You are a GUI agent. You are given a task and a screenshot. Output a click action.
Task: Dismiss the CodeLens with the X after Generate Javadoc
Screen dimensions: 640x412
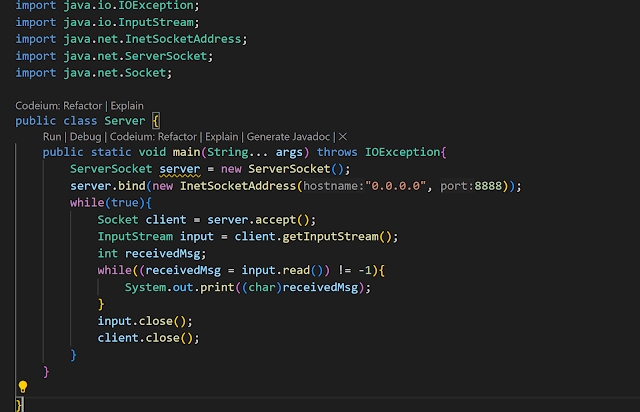[x=343, y=137]
